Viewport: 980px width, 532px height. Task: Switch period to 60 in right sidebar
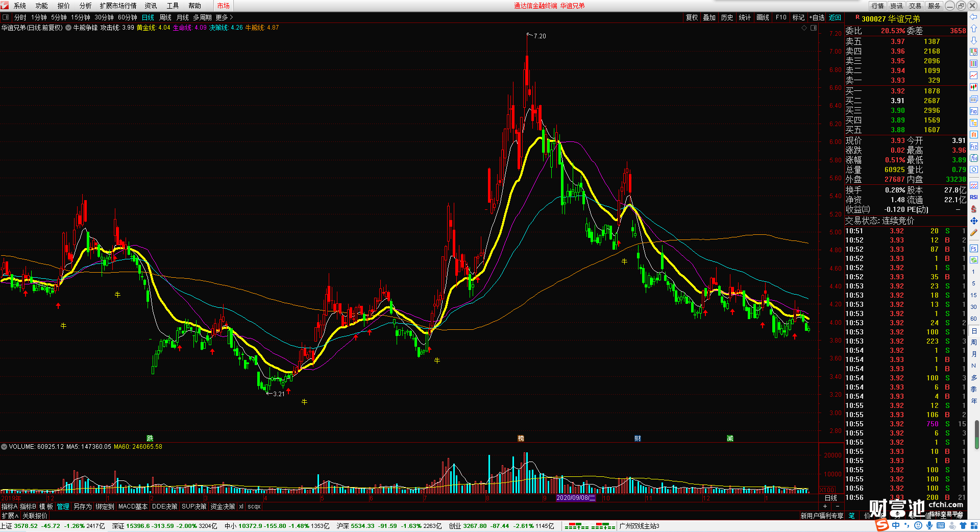973,319
